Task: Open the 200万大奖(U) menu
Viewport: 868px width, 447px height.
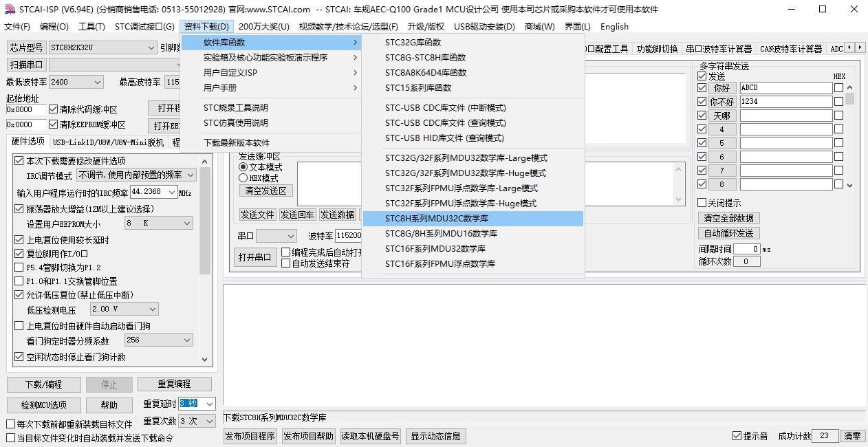Action: tap(264, 27)
